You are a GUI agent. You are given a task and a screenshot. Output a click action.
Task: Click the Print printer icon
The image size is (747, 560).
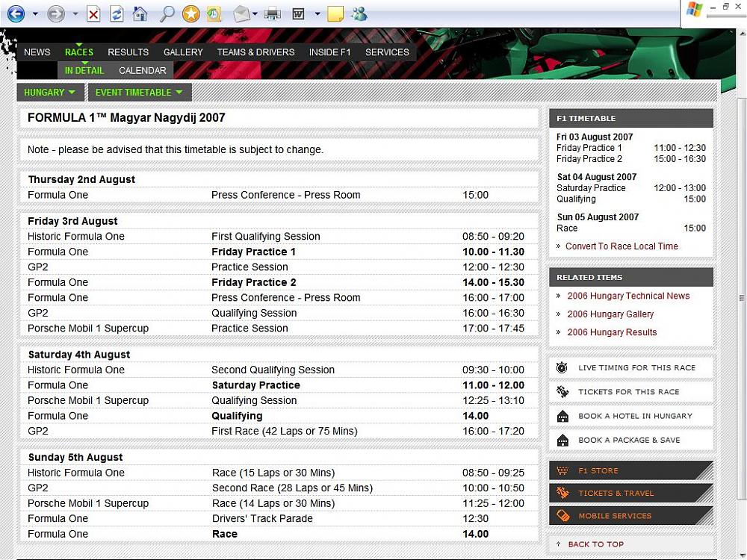click(273, 13)
